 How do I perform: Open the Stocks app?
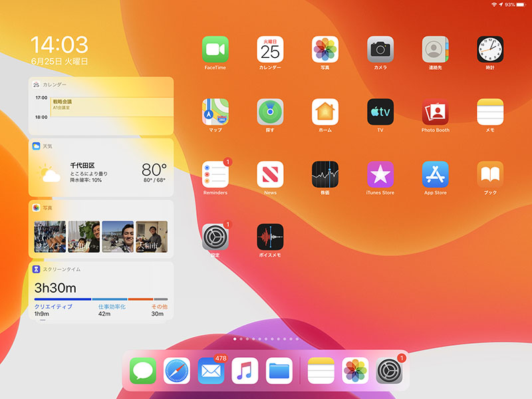click(325, 174)
